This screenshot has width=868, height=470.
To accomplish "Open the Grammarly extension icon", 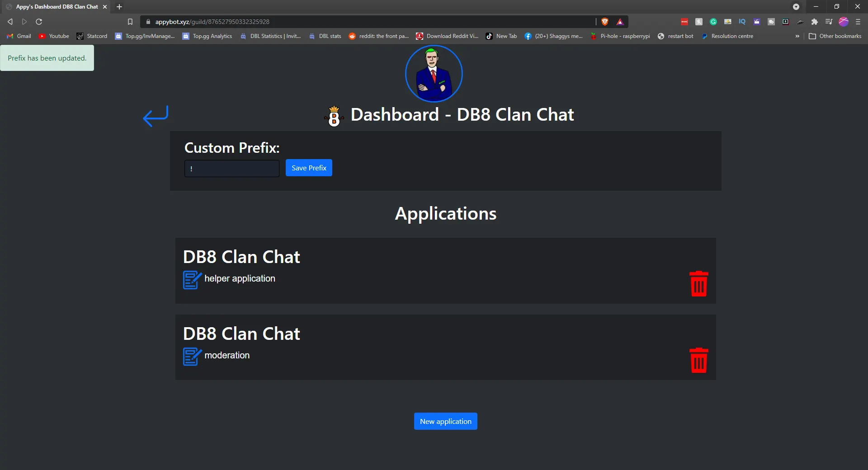I will [713, 22].
